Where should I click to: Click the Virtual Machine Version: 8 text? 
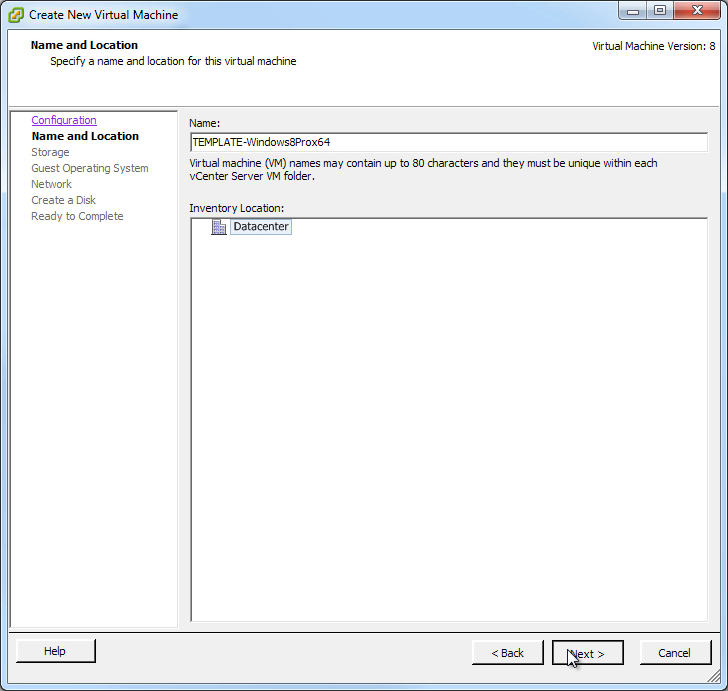tap(654, 46)
